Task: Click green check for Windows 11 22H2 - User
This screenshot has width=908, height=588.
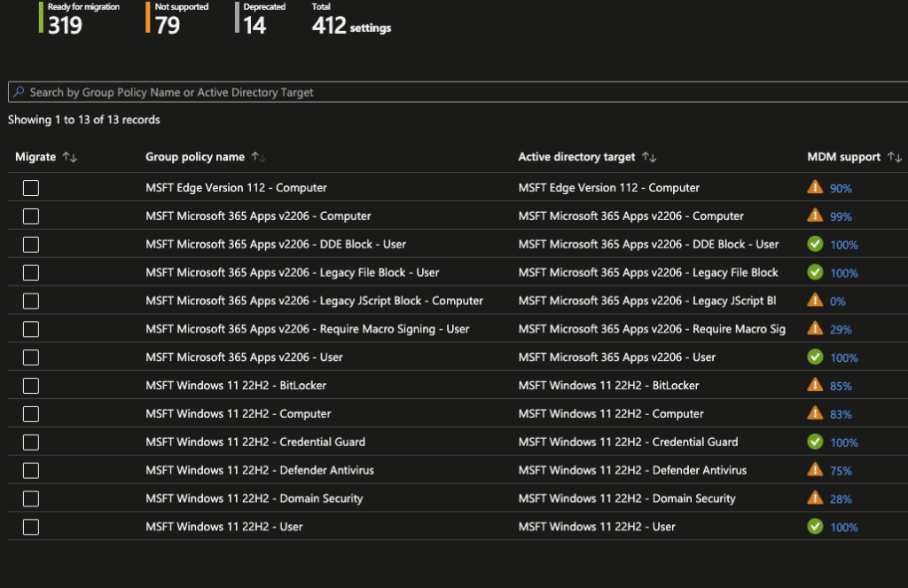Action: (815, 526)
